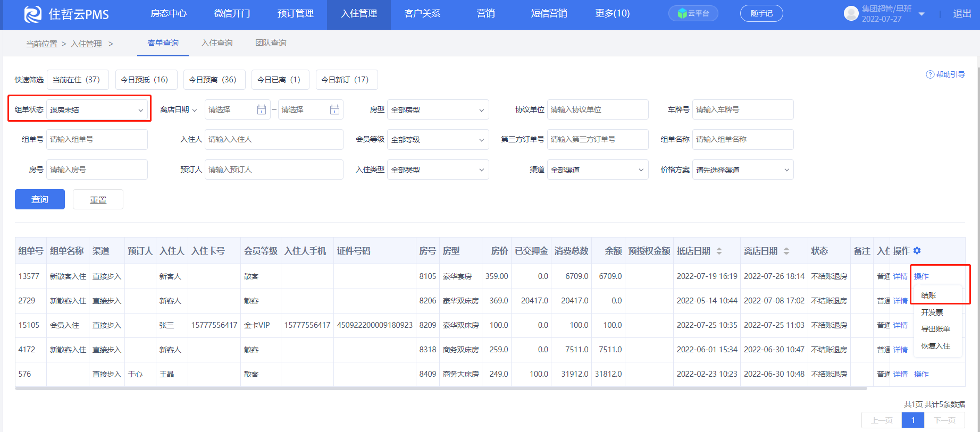Screen dimensions: 980x432
Task: Apply quick filter 今日预离 (36)
Action: point(214,80)
